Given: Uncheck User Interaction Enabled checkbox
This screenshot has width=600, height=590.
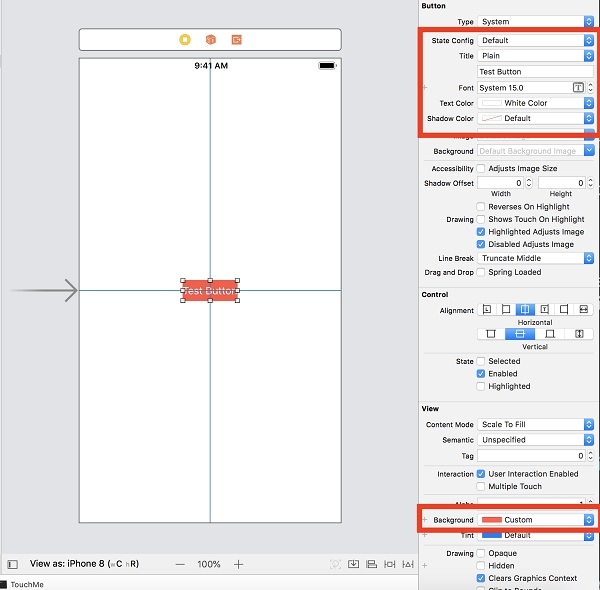Looking at the screenshot, I should tap(482, 474).
